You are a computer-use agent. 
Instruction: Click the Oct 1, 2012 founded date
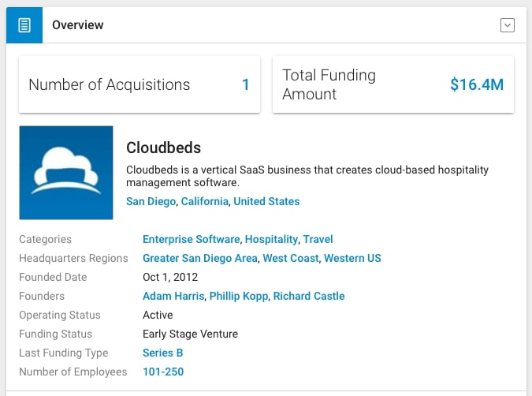tap(170, 277)
